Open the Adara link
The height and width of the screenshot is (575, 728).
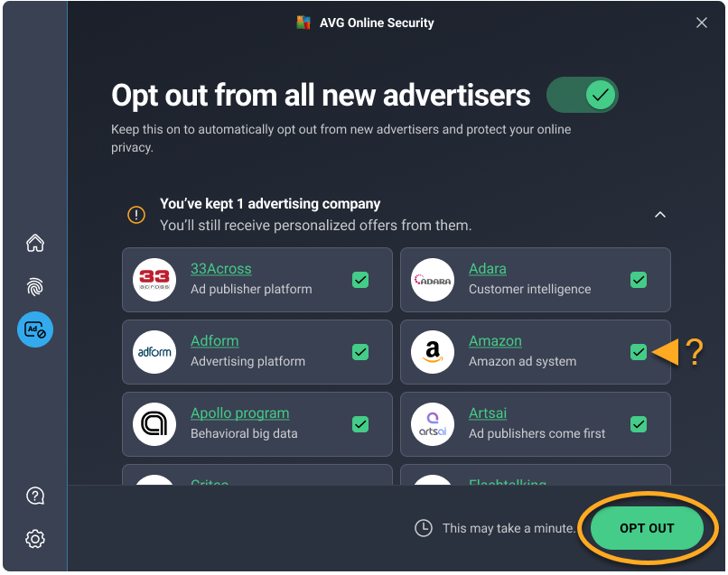tap(487, 269)
